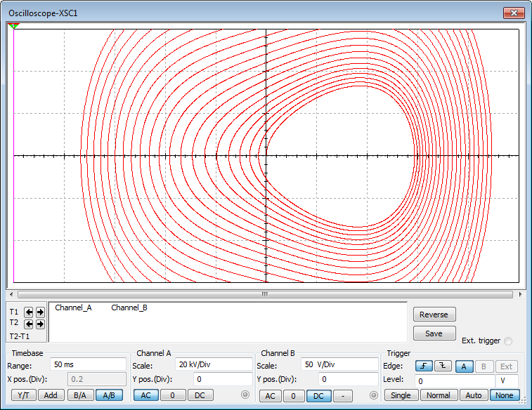532x410 pixels.
Task: Select rising edge trigger icon
Action: 424,366
